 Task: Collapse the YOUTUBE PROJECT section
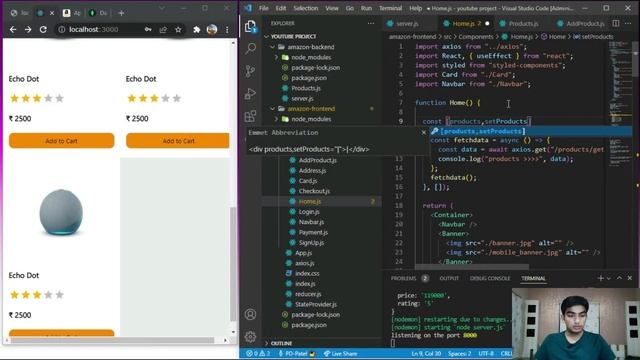267,36
